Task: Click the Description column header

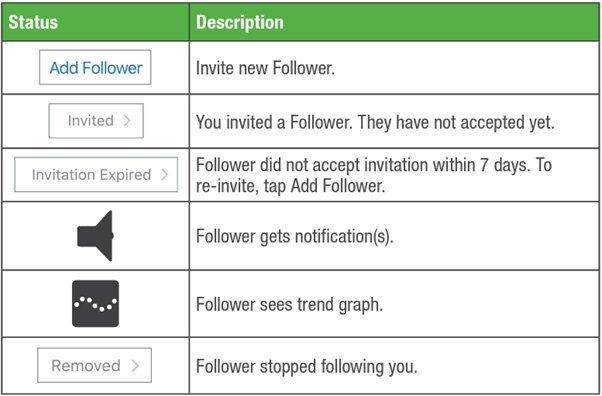Action: click(x=240, y=22)
